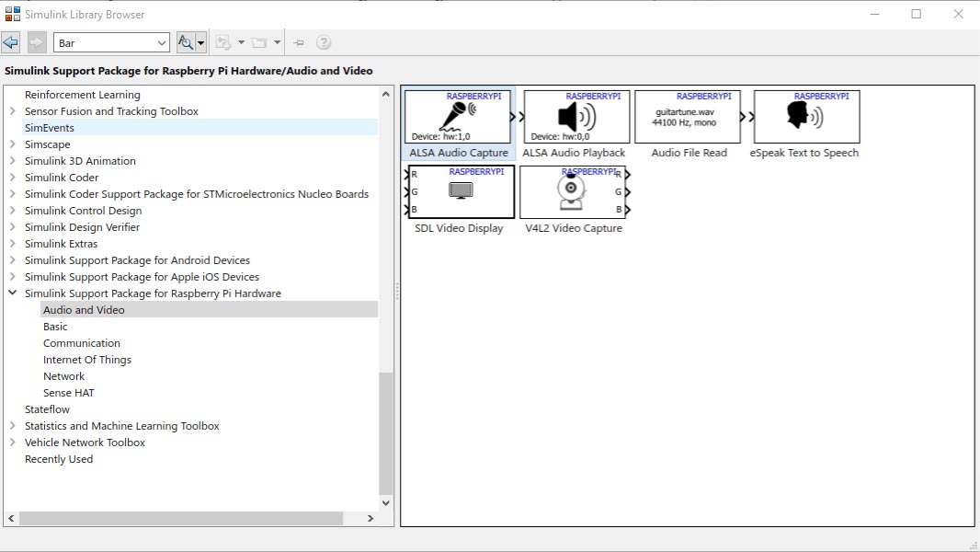Screen dimensions: 980x552
Task: Open the search options dropdown arrow
Action: 201,42
